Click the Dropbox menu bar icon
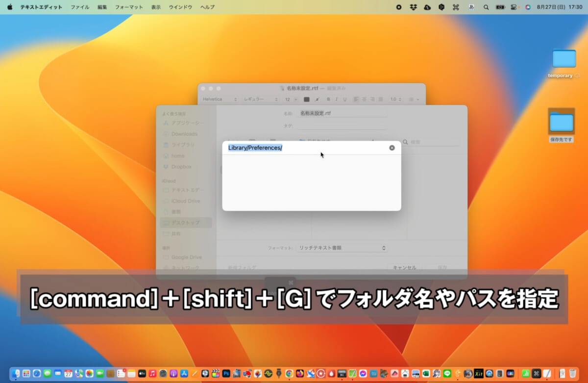588x383 pixels. [413, 7]
